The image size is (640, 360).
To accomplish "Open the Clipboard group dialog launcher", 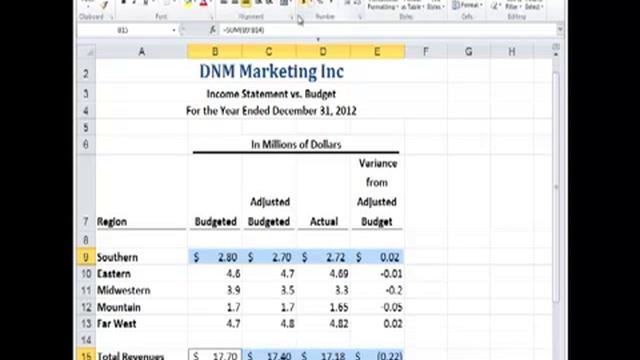I will coord(111,17).
